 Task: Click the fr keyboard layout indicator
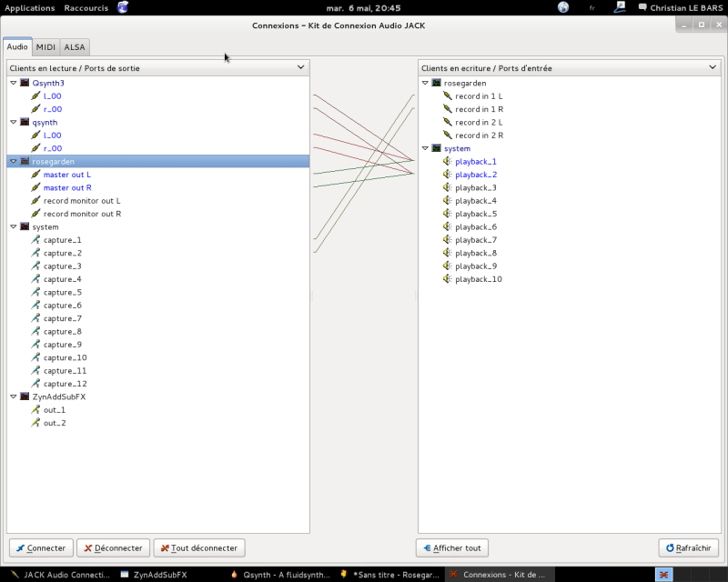pyautogui.click(x=592, y=8)
